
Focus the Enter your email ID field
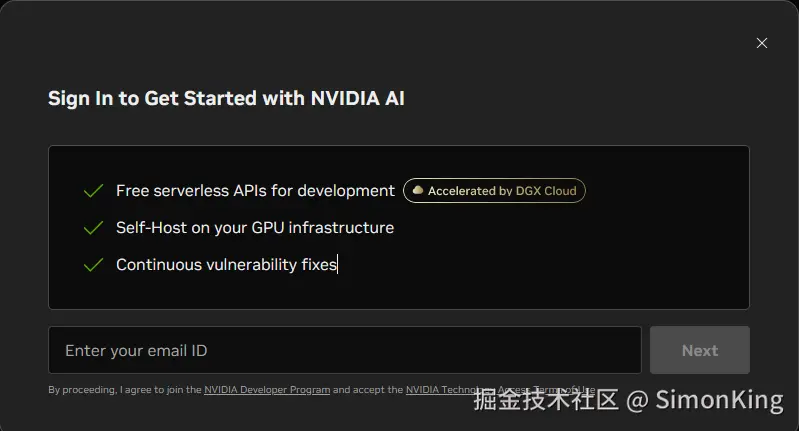point(344,350)
